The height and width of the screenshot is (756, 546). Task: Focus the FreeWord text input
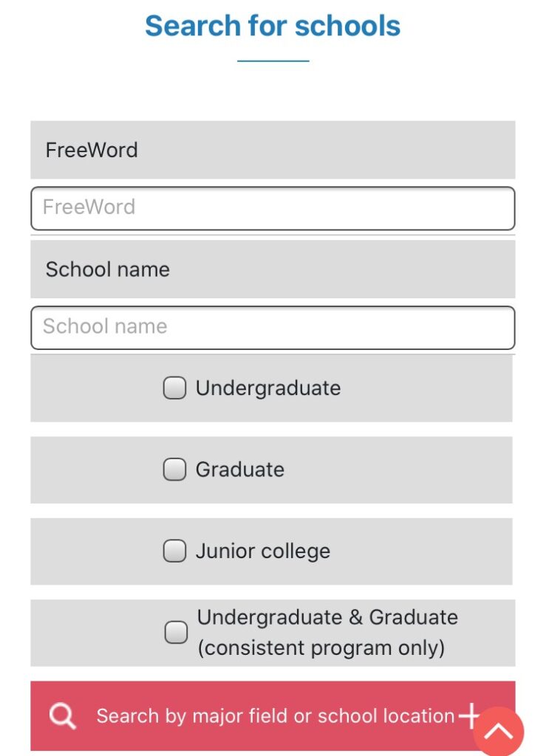273,207
